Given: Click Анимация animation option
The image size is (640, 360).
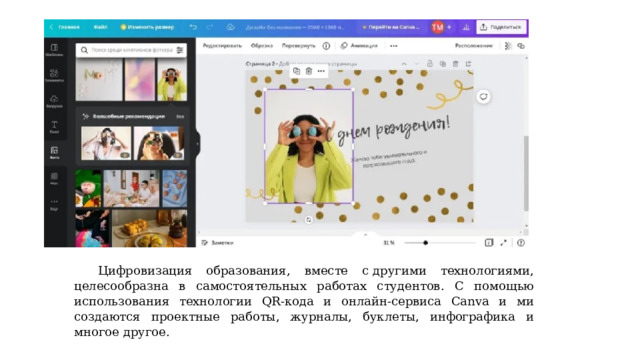Looking at the screenshot, I should coord(359,46).
